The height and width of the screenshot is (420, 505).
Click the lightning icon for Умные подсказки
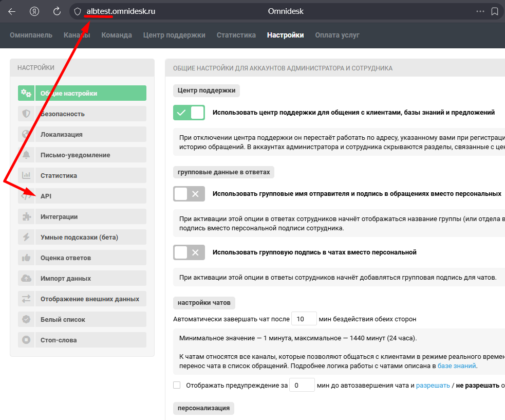coord(26,237)
